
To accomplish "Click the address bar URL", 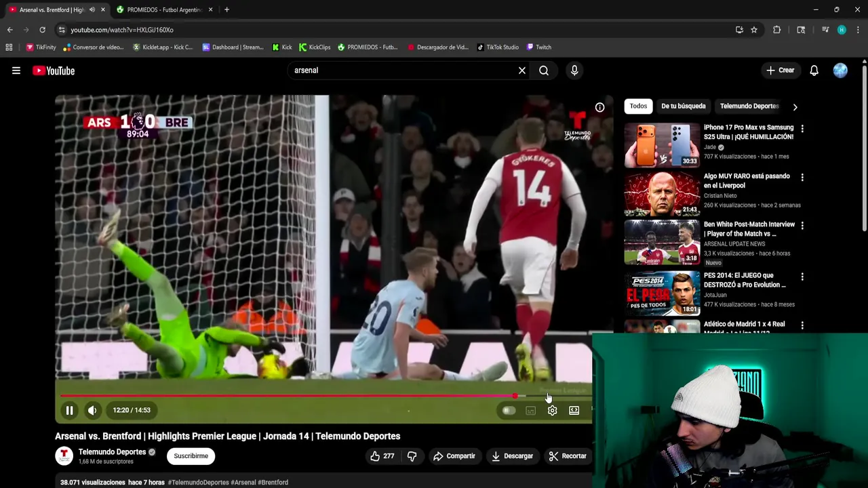I will 122,30.
